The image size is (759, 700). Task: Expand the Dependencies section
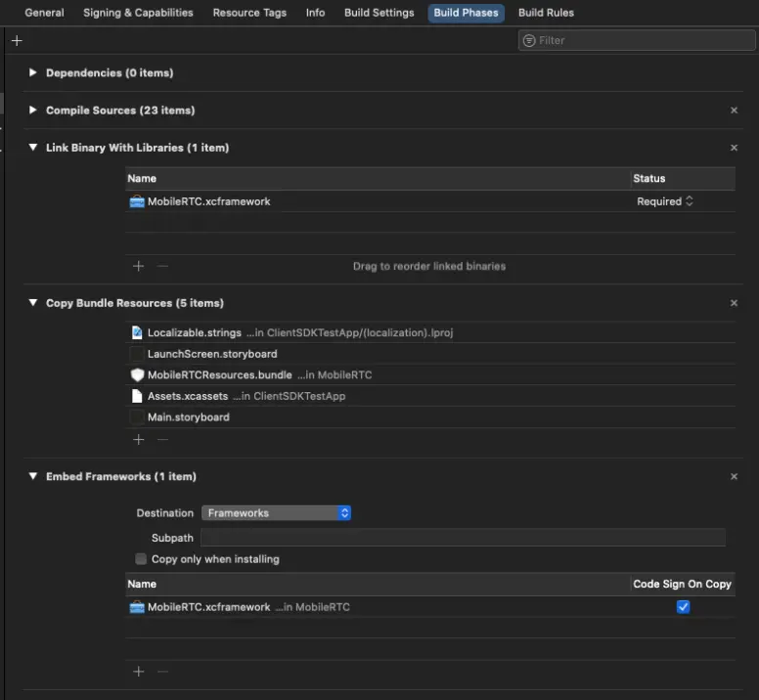[x=33, y=73]
